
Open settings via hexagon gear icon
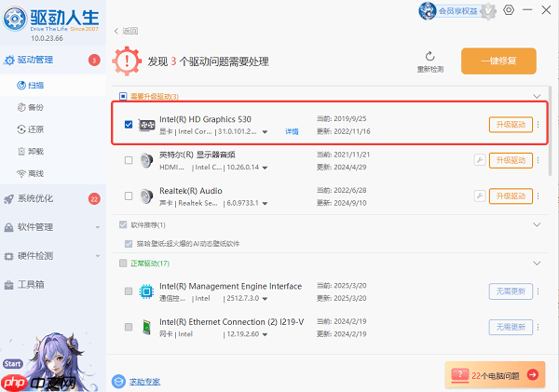[509, 10]
